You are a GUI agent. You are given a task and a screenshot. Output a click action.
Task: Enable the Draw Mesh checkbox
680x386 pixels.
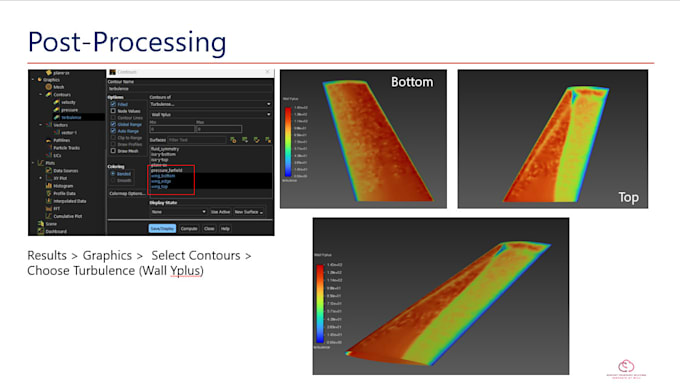(x=113, y=151)
